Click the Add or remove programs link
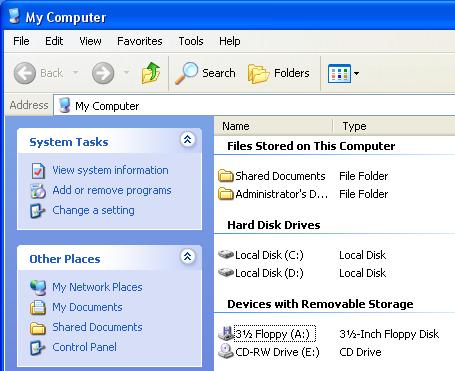The height and width of the screenshot is (371, 455). pyautogui.click(x=112, y=190)
